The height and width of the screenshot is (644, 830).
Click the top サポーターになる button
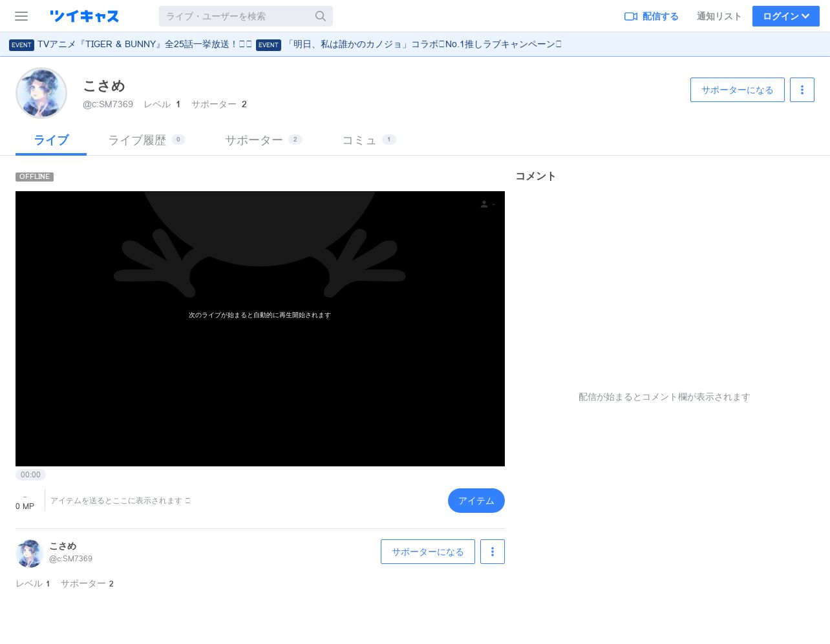(738, 90)
